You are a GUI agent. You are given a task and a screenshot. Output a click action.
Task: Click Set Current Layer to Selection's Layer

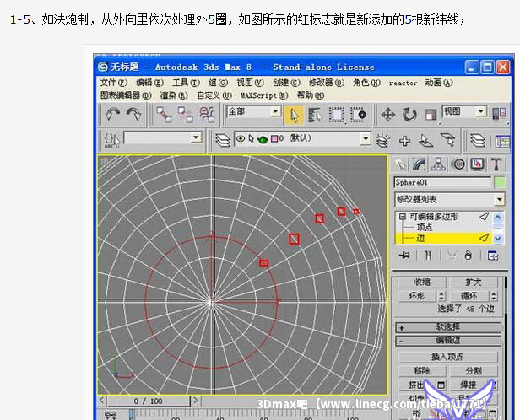(447, 140)
